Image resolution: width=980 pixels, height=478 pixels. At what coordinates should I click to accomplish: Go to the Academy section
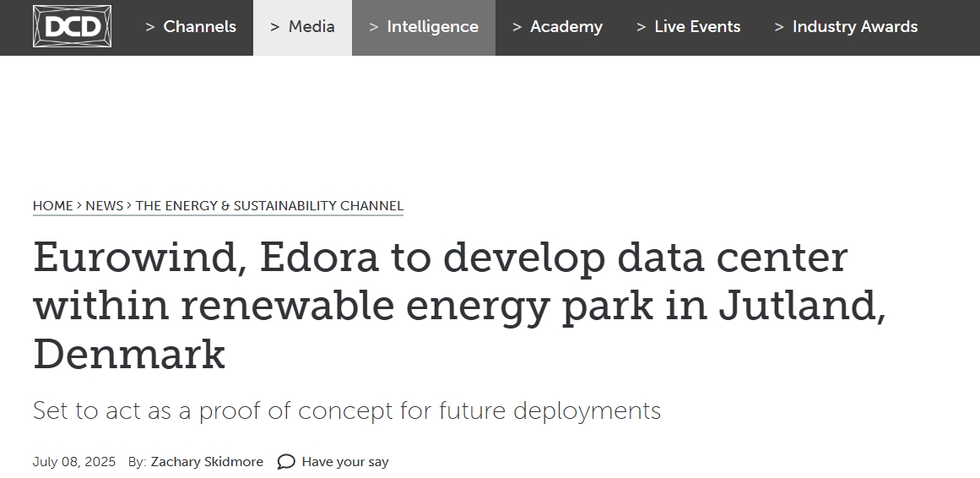pyautogui.click(x=557, y=27)
